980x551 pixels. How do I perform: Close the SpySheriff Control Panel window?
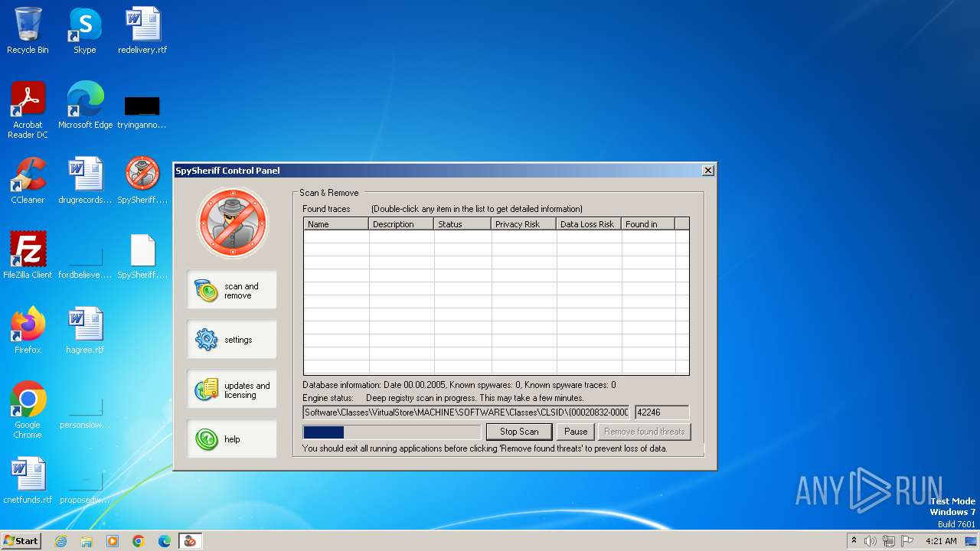point(708,170)
